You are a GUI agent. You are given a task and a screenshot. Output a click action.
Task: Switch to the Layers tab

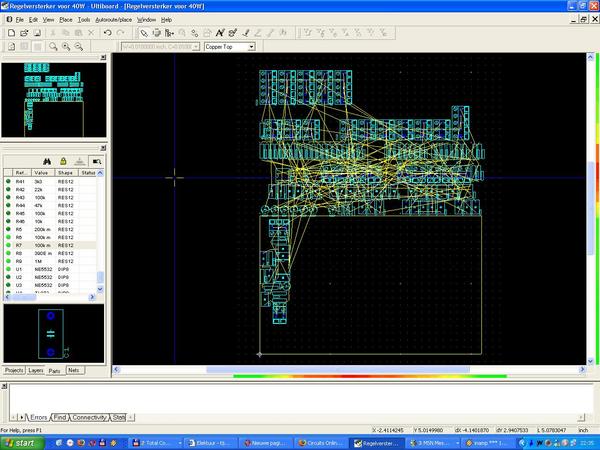coord(36,370)
